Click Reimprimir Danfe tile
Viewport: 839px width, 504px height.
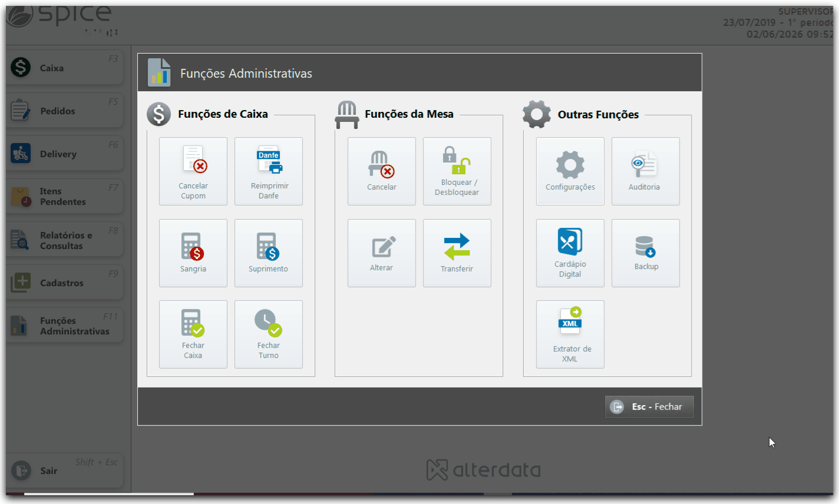pyautogui.click(x=269, y=171)
